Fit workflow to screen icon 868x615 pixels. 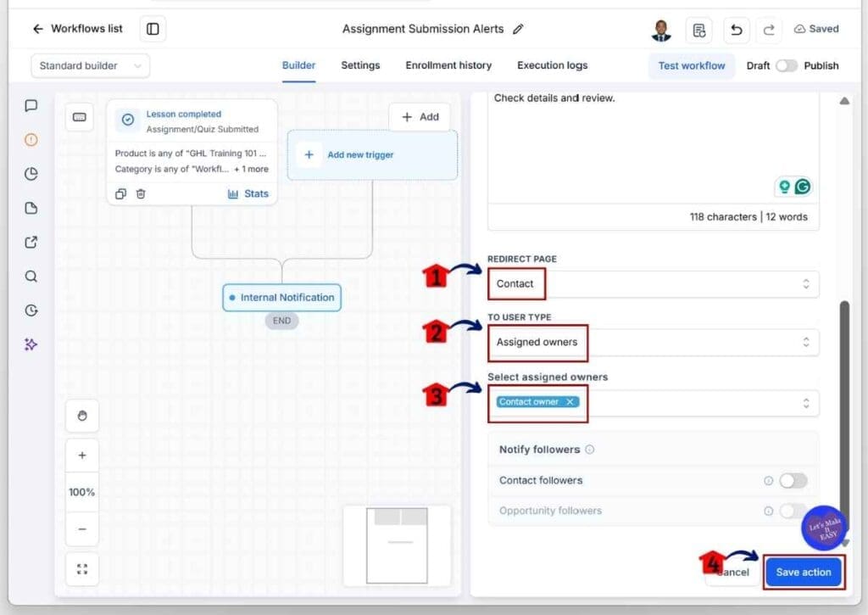pos(82,569)
